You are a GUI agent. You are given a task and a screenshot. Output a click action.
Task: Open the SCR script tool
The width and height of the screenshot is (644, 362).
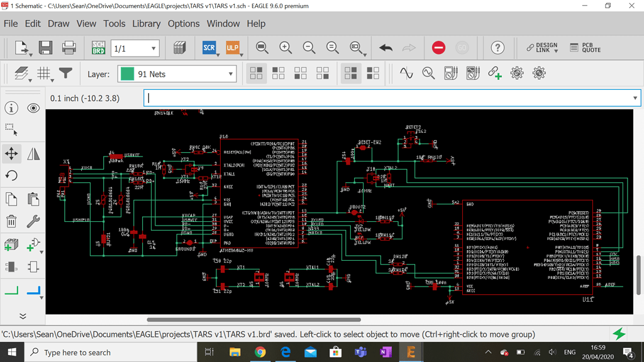tap(209, 47)
